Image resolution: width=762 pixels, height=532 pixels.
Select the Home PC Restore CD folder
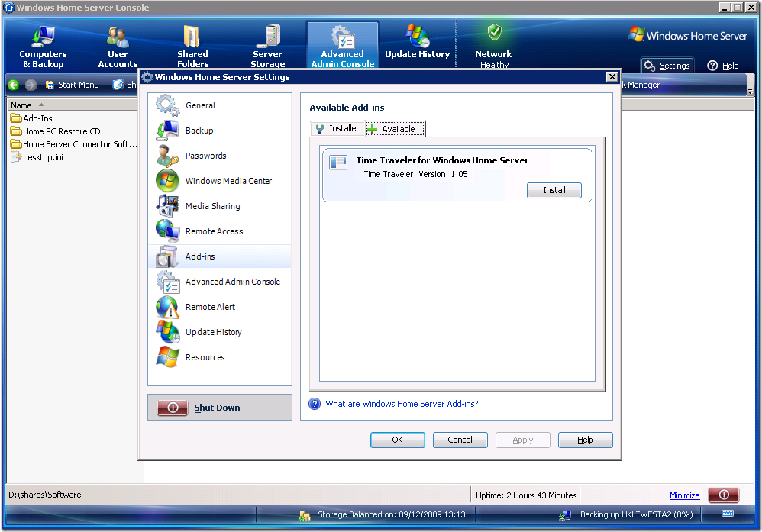click(56, 131)
